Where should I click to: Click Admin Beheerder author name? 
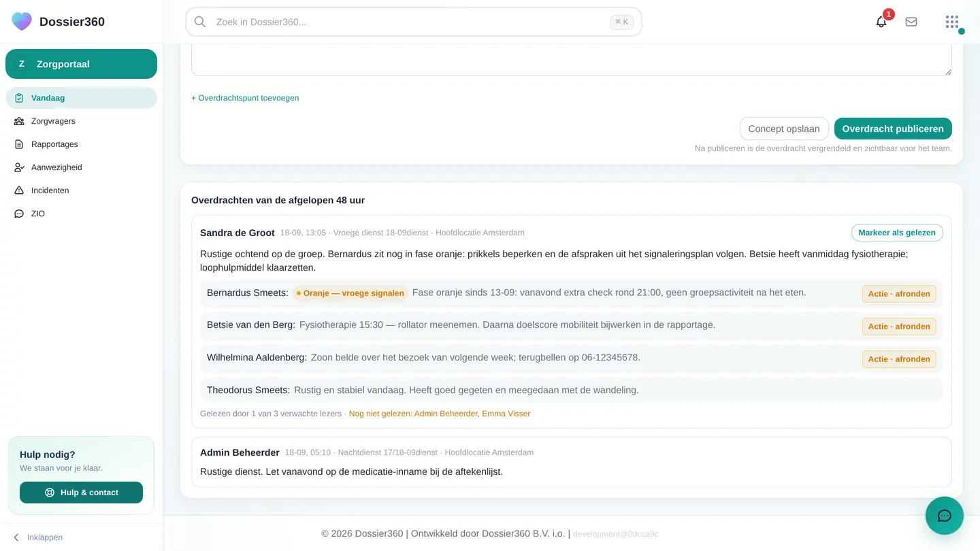point(240,452)
